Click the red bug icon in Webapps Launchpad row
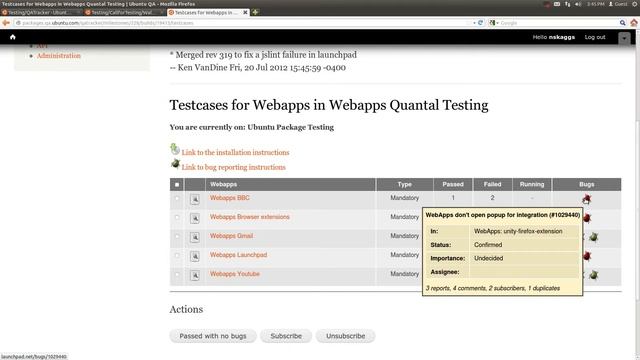 click(x=587, y=256)
